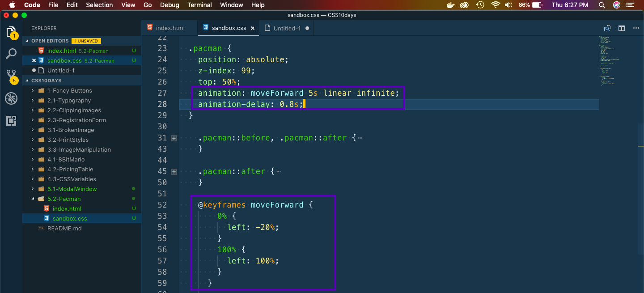Collapse the CSS10DAYS folder section
Image resolution: width=644 pixels, height=293 pixels.
pyautogui.click(x=27, y=81)
